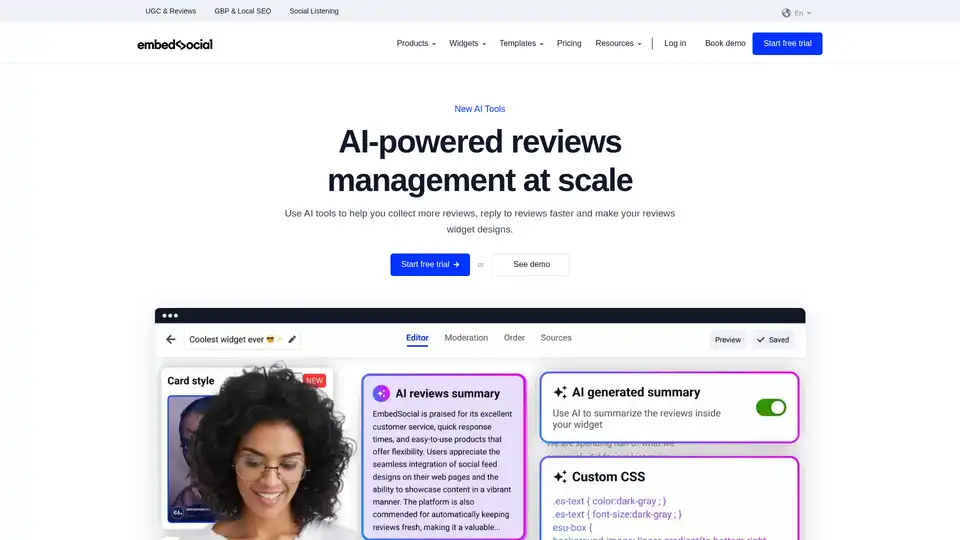Click the AI reviews summary sparkle icon
Viewport: 960px width, 540px height.
tap(381, 394)
